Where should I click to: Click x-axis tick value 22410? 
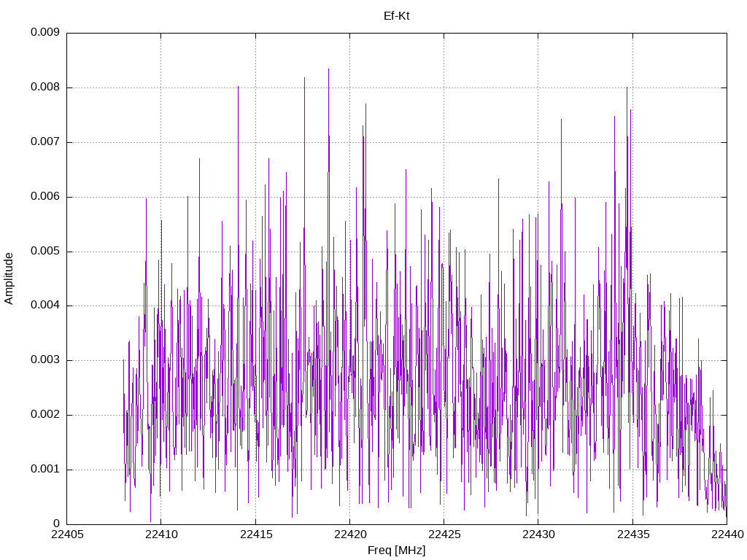coord(161,534)
